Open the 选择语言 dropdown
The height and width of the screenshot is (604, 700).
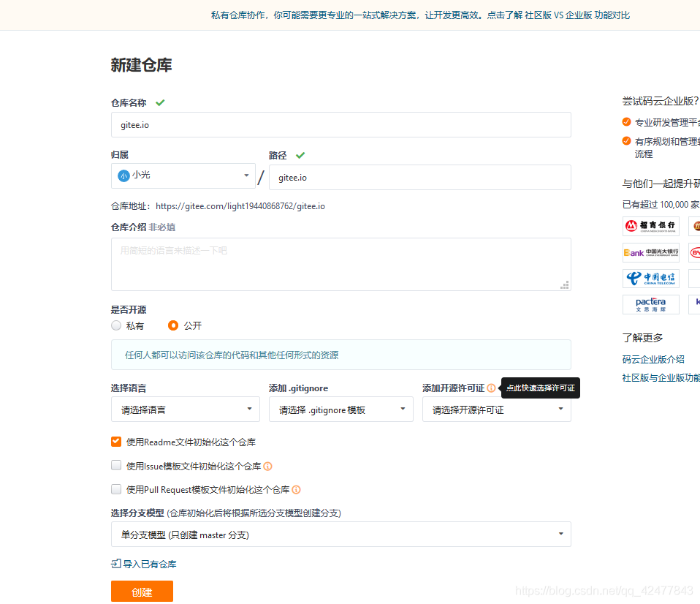tap(185, 409)
